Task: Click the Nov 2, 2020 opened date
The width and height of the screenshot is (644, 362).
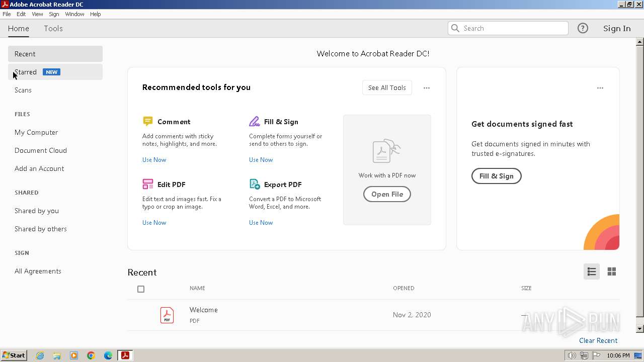Action: coord(412,315)
